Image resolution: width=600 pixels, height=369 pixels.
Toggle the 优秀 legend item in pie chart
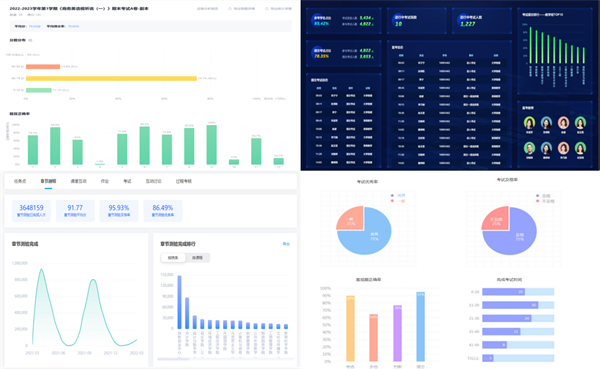tap(398, 195)
